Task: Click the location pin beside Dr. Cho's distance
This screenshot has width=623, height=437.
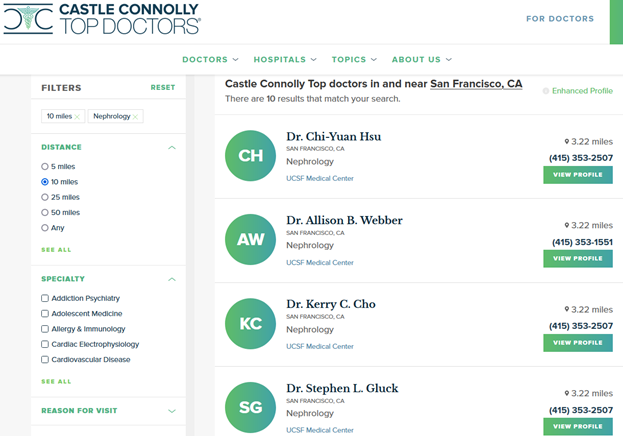Action: click(567, 309)
